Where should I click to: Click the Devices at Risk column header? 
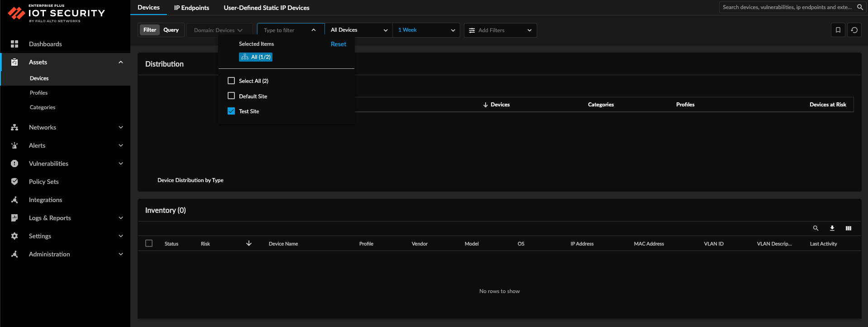click(828, 105)
